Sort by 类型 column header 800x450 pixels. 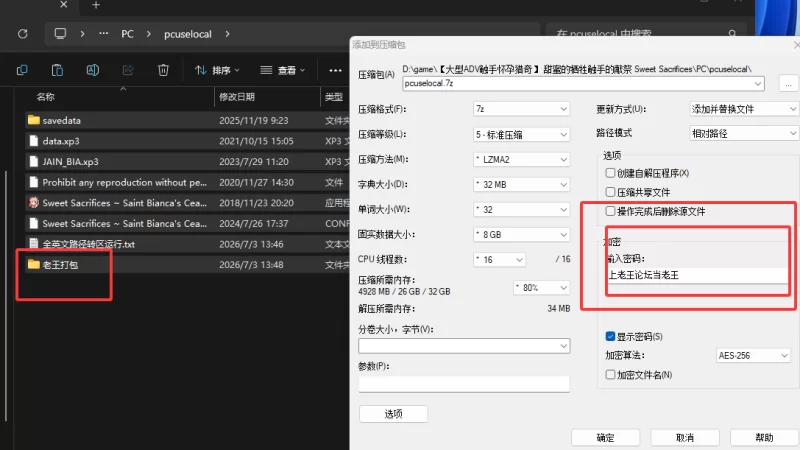point(334,97)
